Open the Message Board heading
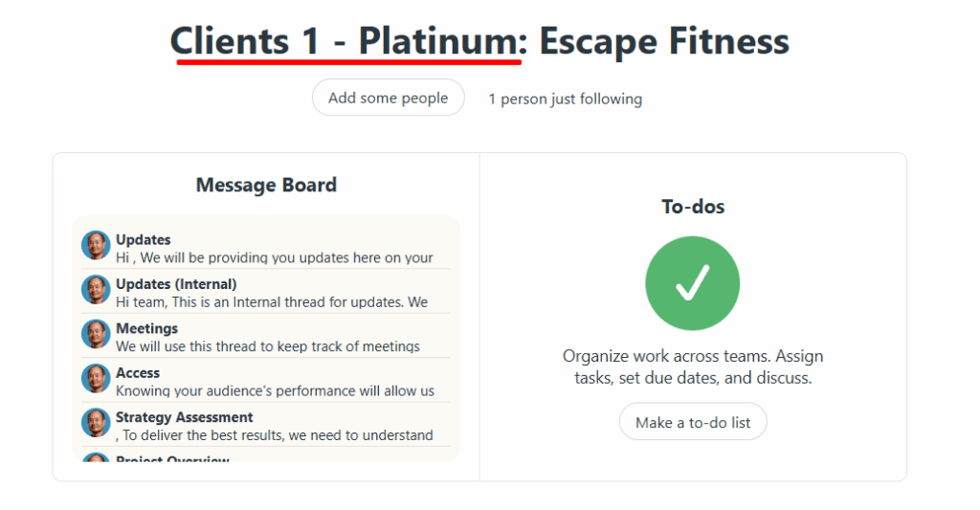The width and height of the screenshot is (980, 510). point(266,185)
